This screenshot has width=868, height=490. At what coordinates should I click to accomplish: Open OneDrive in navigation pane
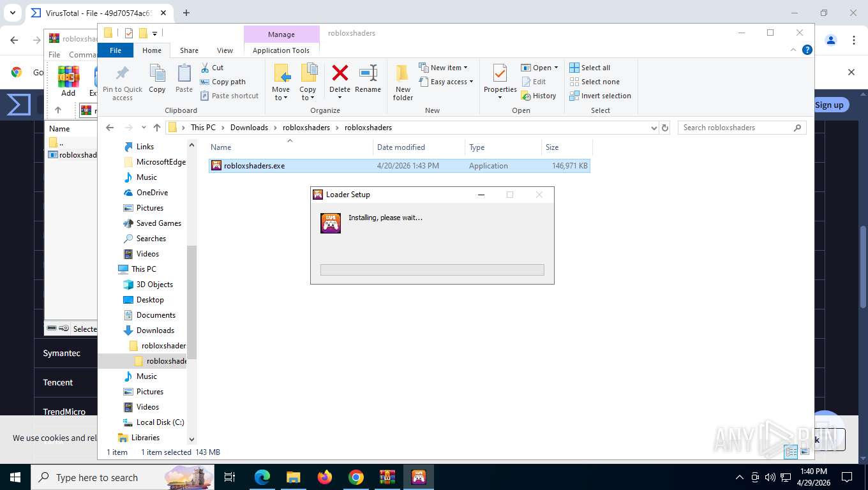point(152,193)
